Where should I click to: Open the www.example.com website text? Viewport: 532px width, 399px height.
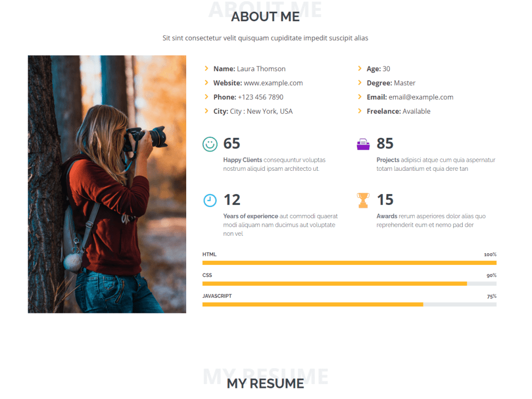coord(273,83)
